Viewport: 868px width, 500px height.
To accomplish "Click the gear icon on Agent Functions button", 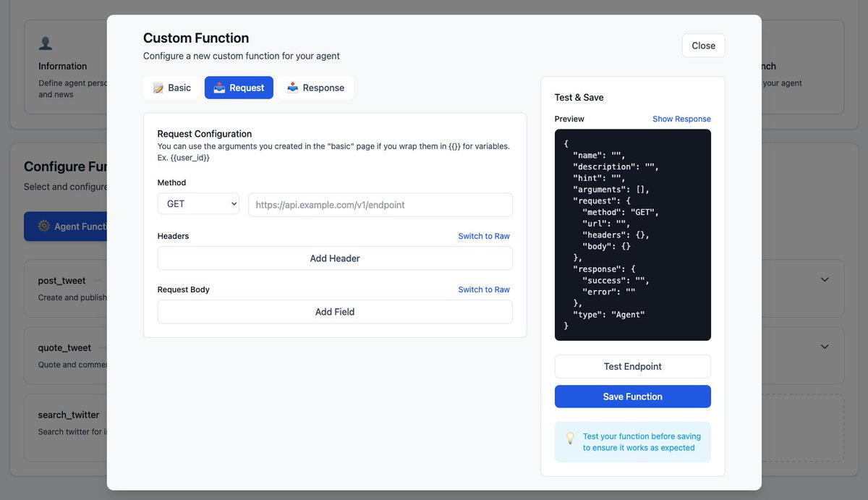I will click(44, 226).
